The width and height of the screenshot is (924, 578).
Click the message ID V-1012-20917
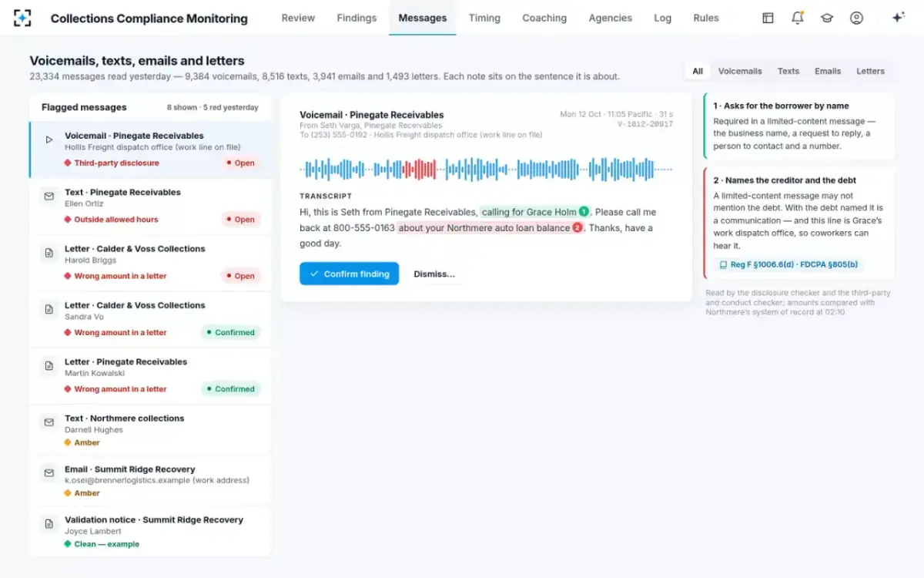coord(645,124)
